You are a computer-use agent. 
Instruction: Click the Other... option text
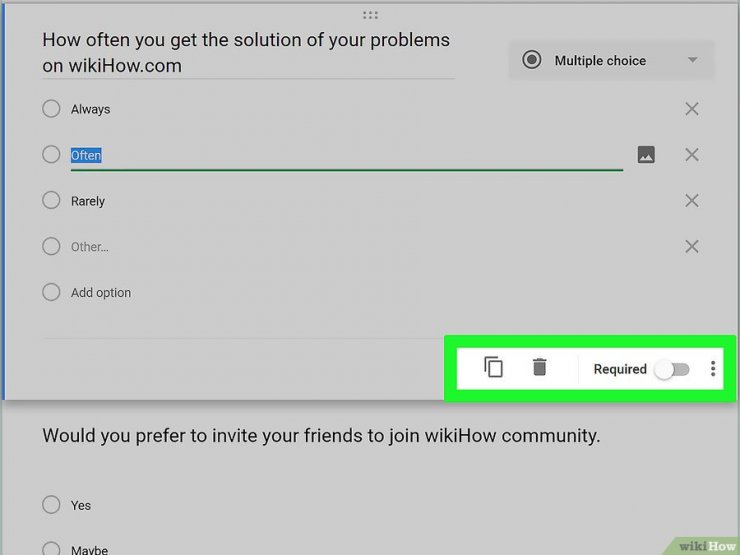[x=90, y=247]
